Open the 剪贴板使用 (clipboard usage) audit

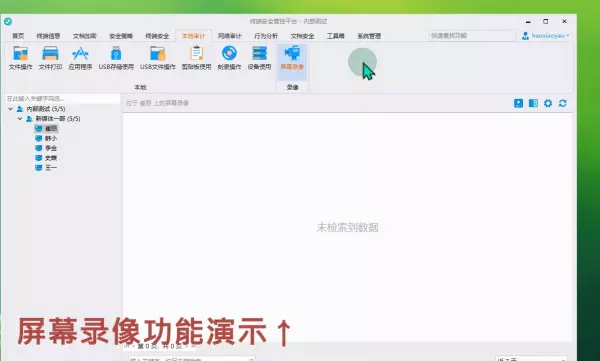point(196,58)
